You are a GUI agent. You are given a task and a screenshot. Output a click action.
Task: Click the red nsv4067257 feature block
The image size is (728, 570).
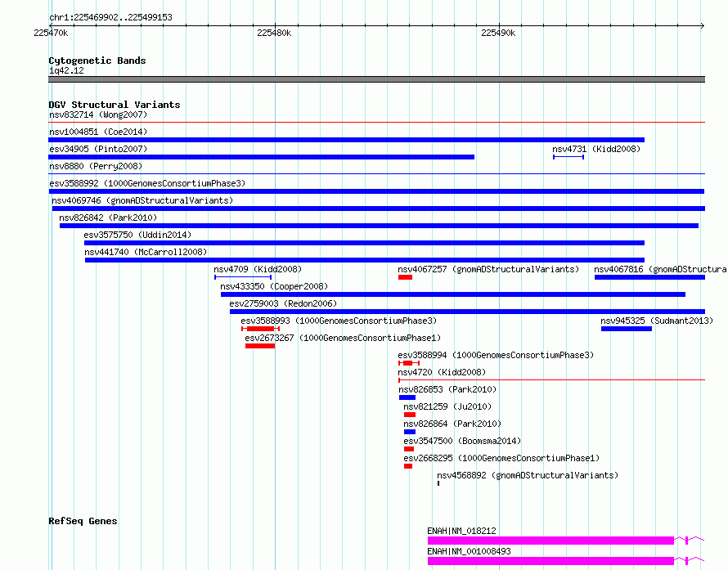(406, 277)
